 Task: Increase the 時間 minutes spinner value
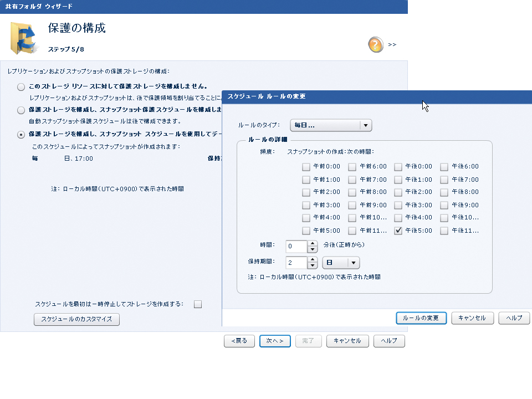tap(313, 243)
